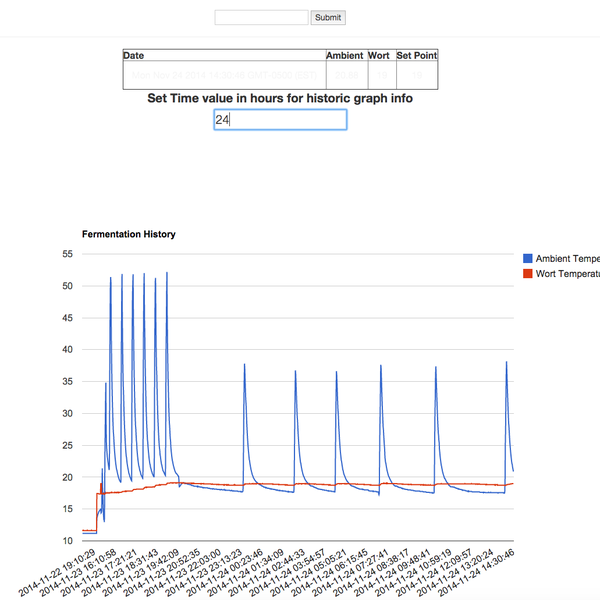600x600 pixels.
Task: Focus the empty text field beside Submit
Action: [261, 18]
